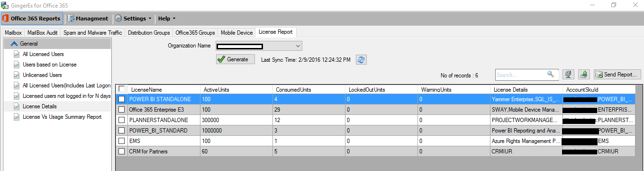
Task: Switch to the Office365 Groups tab
Action: (x=195, y=33)
